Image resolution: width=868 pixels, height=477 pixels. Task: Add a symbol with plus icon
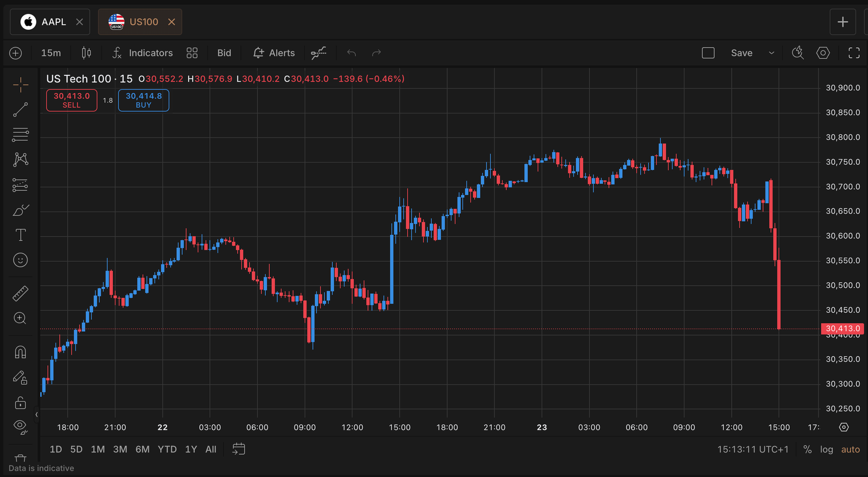coord(16,53)
